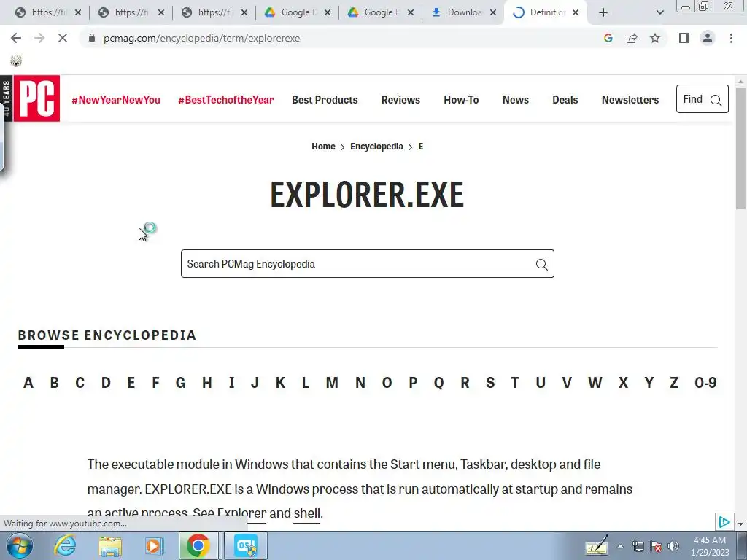Show hidden tray icons arrow
Screen dimensions: 747x560
(x=620, y=546)
